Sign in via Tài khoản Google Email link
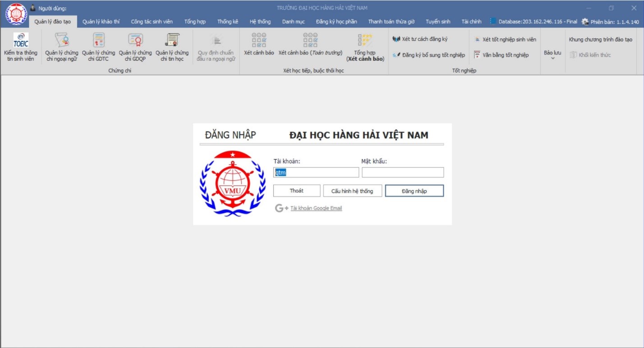This screenshot has height=348, width=644. point(316,208)
